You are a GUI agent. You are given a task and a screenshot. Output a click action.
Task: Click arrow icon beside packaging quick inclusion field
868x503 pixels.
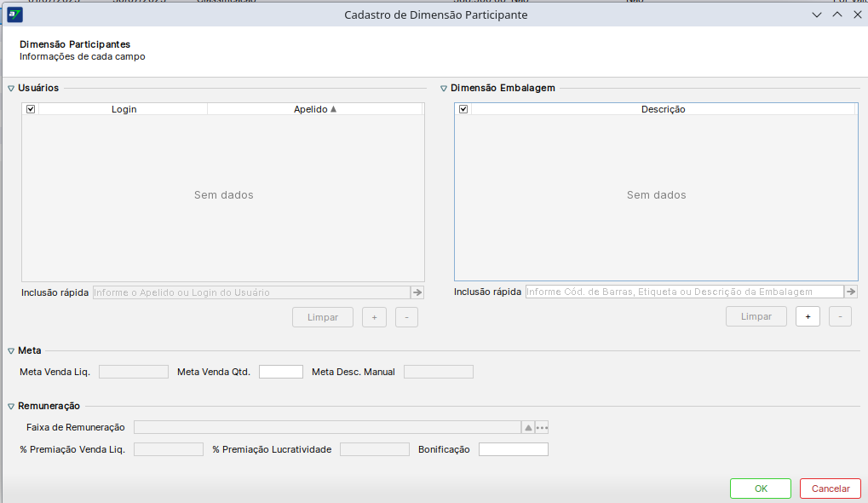(x=850, y=292)
